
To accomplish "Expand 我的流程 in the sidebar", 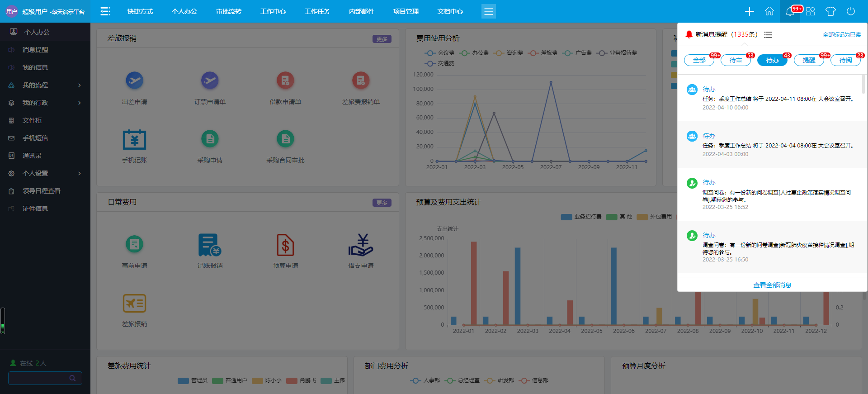I will click(45, 85).
